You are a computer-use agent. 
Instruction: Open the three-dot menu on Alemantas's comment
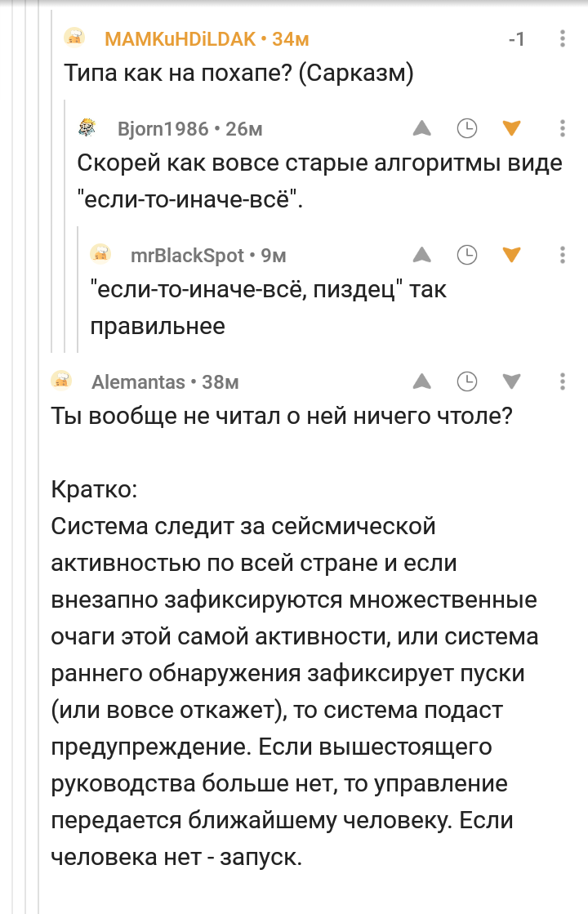[x=563, y=381]
